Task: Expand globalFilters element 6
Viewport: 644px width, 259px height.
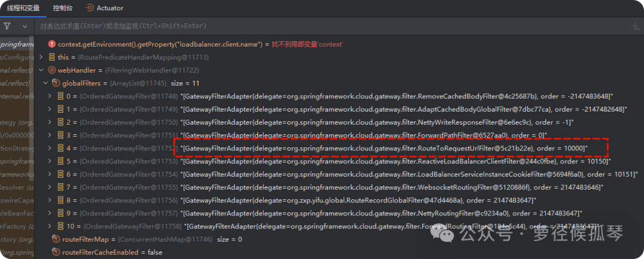Action: click(49, 175)
